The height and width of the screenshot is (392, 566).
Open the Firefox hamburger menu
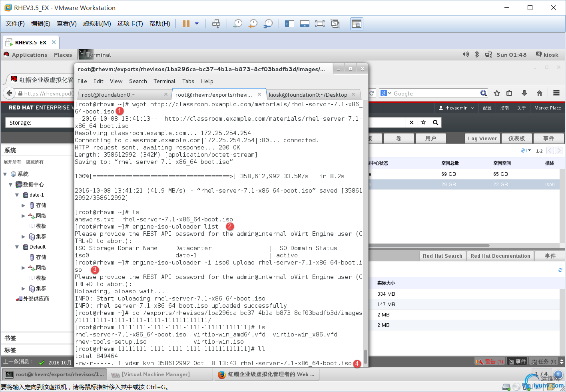(556, 94)
